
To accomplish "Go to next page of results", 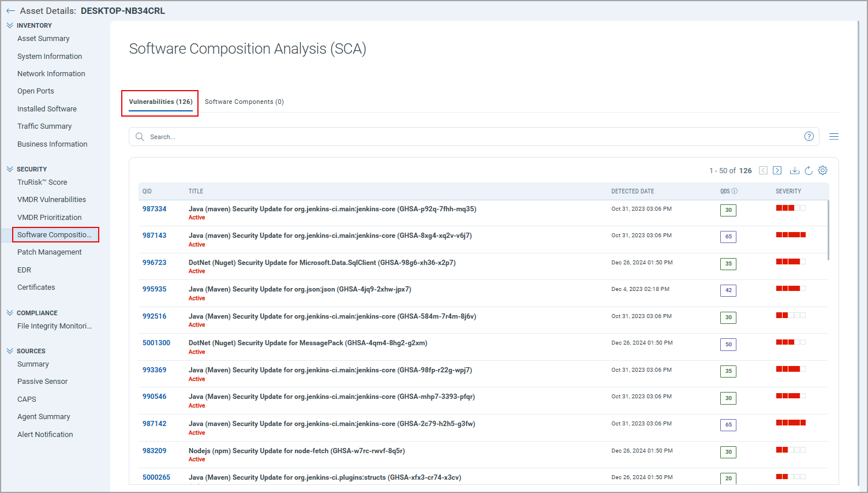I will pyautogui.click(x=777, y=170).
